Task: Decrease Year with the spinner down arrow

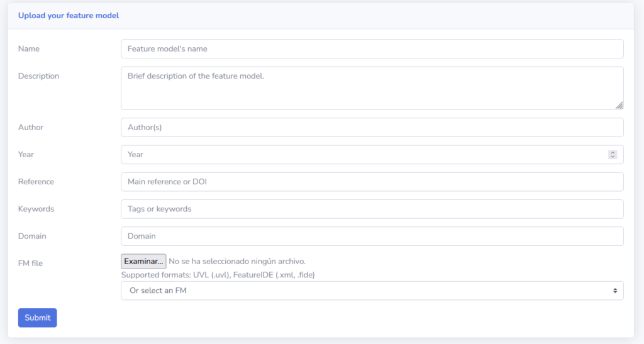Action: coord(613,157)
